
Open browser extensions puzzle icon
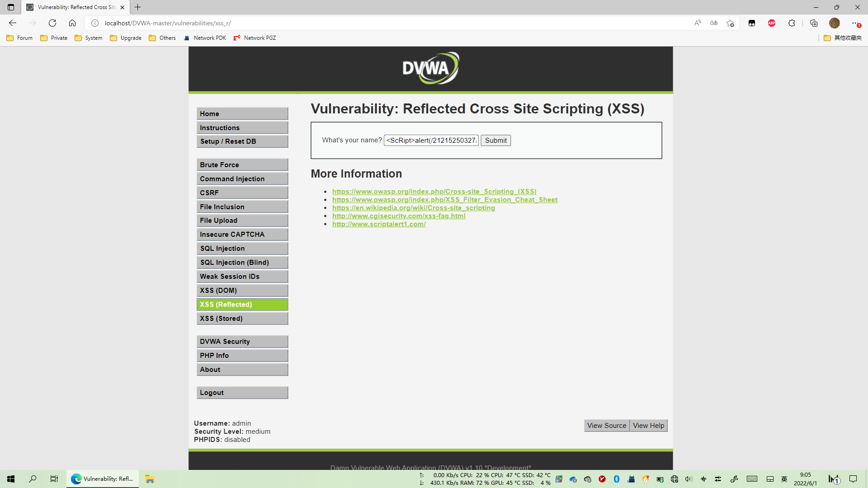[792, 23]
